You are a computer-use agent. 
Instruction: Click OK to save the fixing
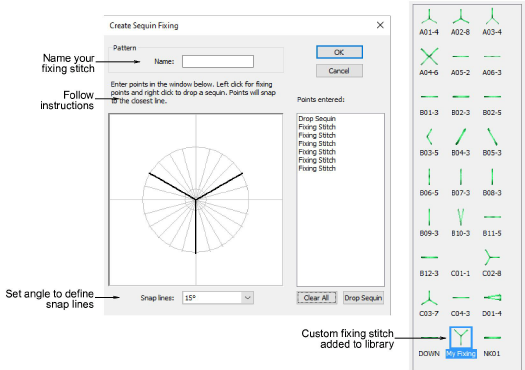(x=339, y=52)
